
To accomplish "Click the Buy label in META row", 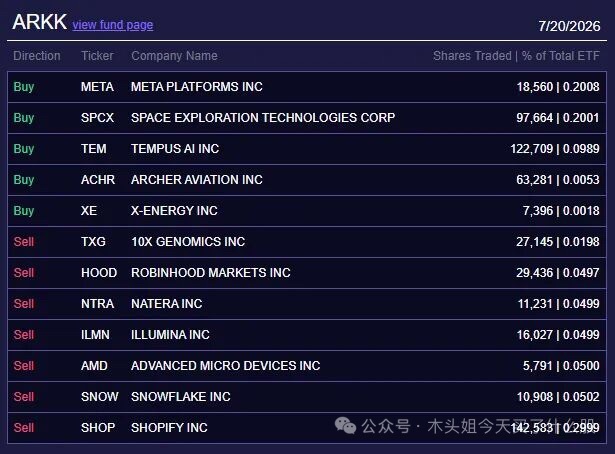I will click(24, 87).
